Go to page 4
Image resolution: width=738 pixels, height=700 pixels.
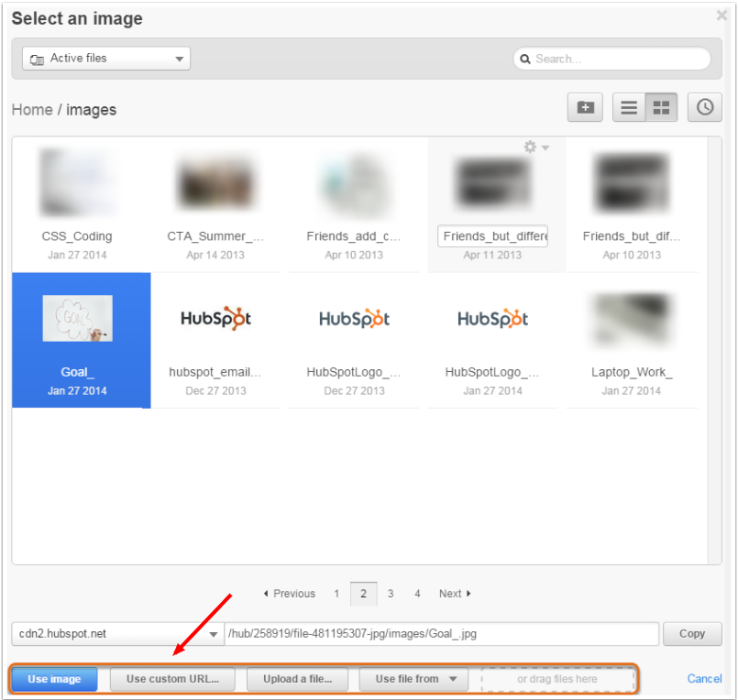[x=417, y=594]
